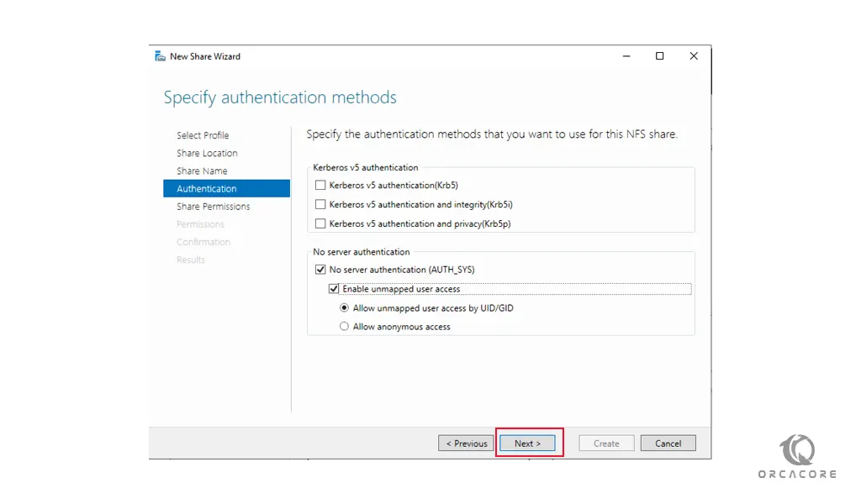Image resolution: width=861 pixels, height=504 pixels.
Task: Check Kerberos v5 authentication(Krb5) box
Action: (x=320, y=186)
